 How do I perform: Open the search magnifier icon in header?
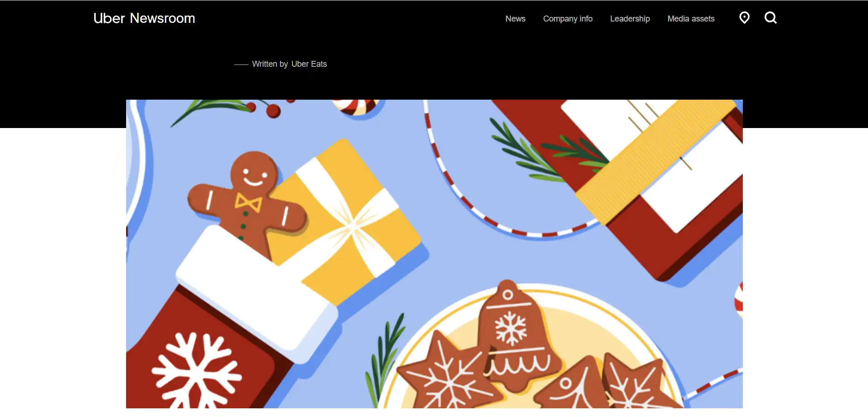coord(771,18)
